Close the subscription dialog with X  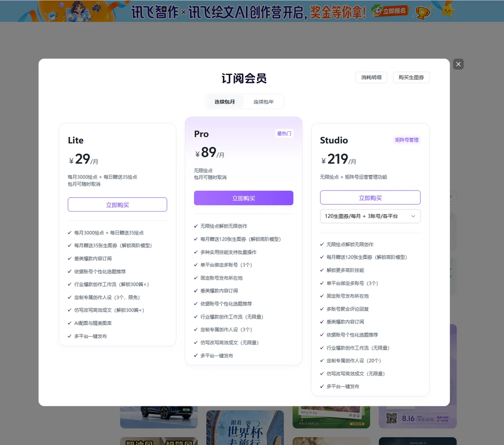coord(458,64)
